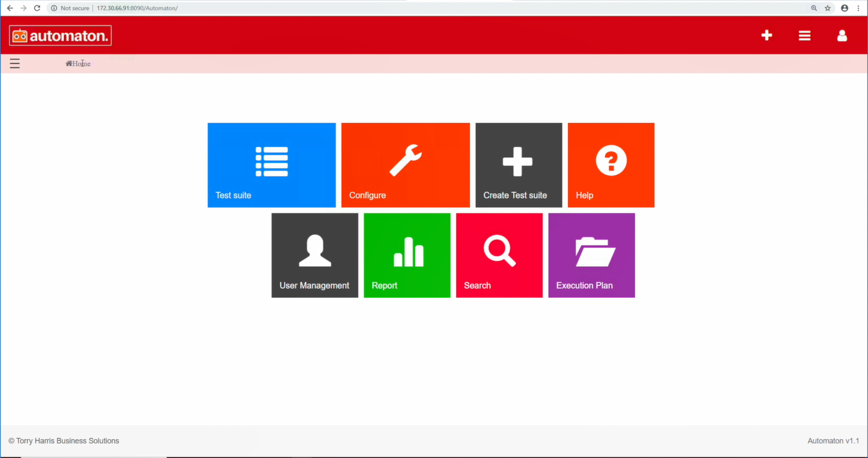Click the Automaton v1.1 version text

tap(833, 441)
